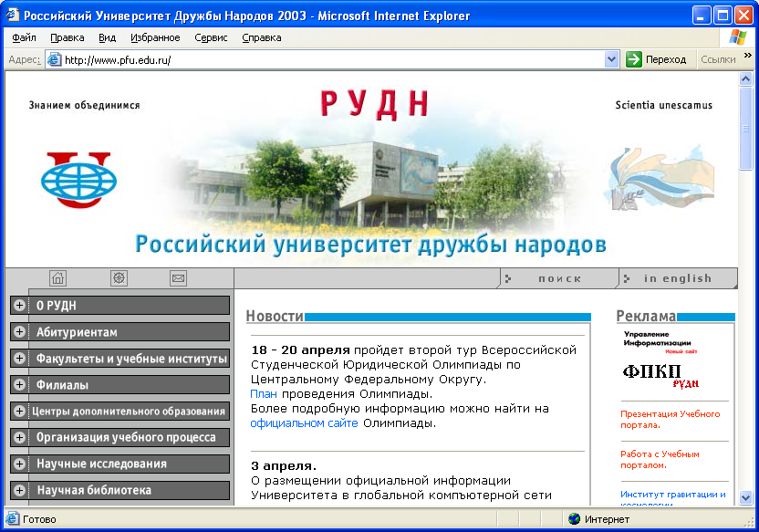Expand the Факультеты и учебные институты plus icon
Screen dimensions: 759x532
tap(19, 359)
